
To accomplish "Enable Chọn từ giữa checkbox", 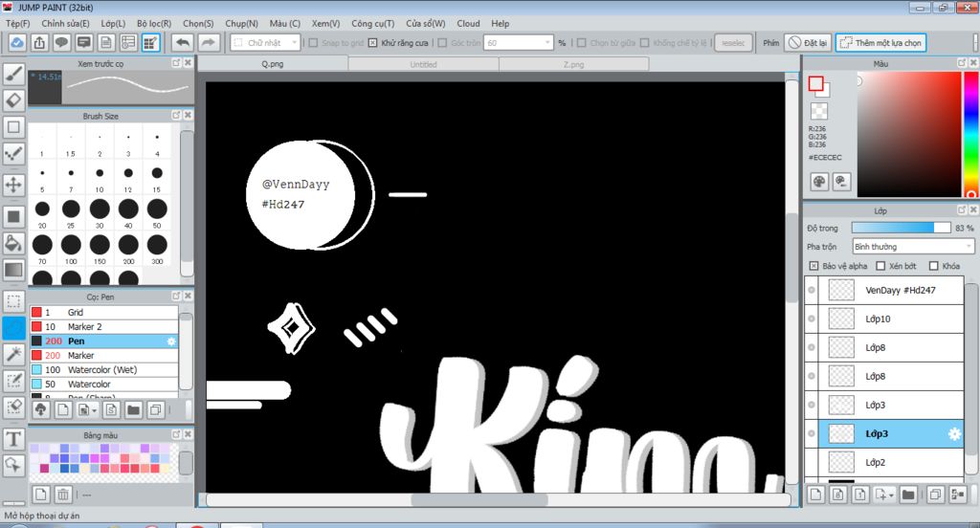I will pyautogui.click(x=581, y=43).
